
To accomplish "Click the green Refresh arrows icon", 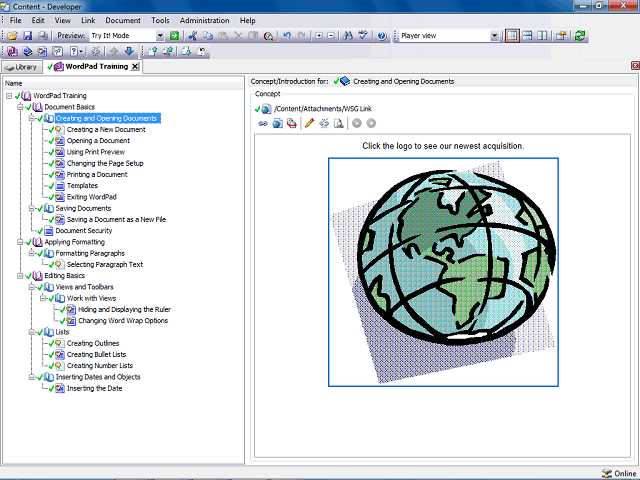I will [580, 36].
